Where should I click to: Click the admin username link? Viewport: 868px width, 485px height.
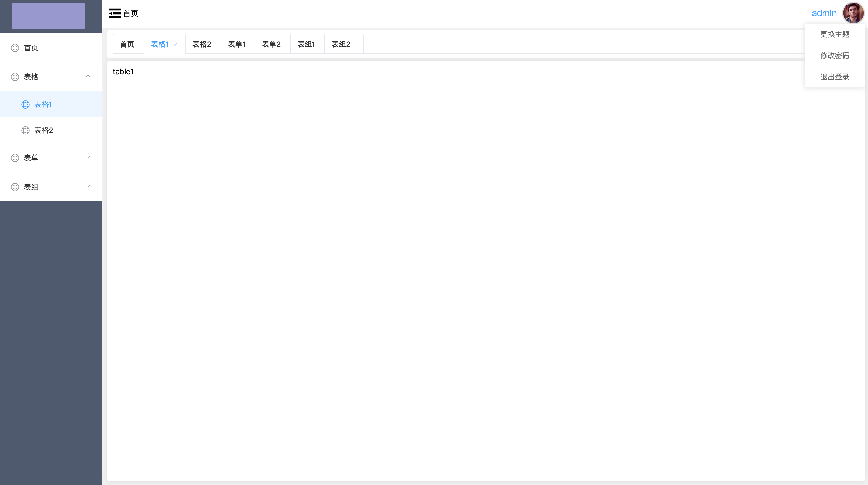(x=824, y=13)
